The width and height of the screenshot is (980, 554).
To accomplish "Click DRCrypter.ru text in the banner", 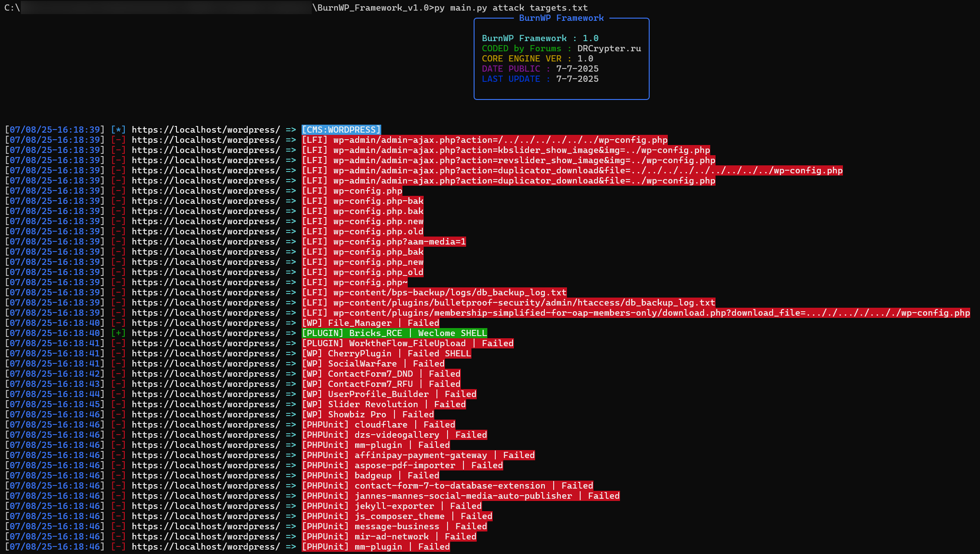I will point(609,49).
